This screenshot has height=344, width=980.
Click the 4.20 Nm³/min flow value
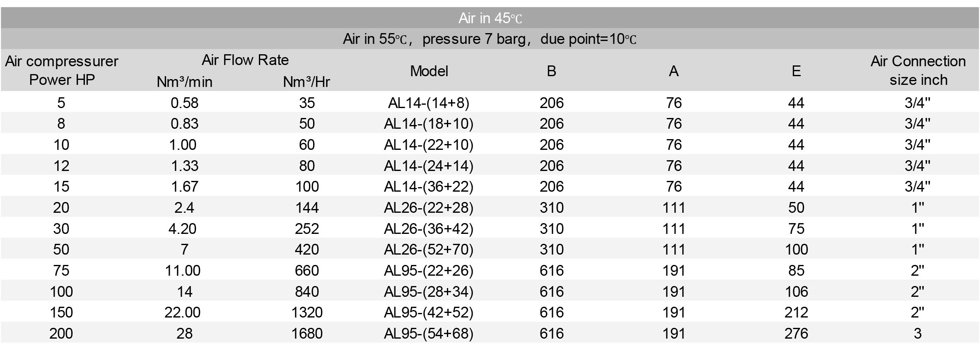[182, 229]
